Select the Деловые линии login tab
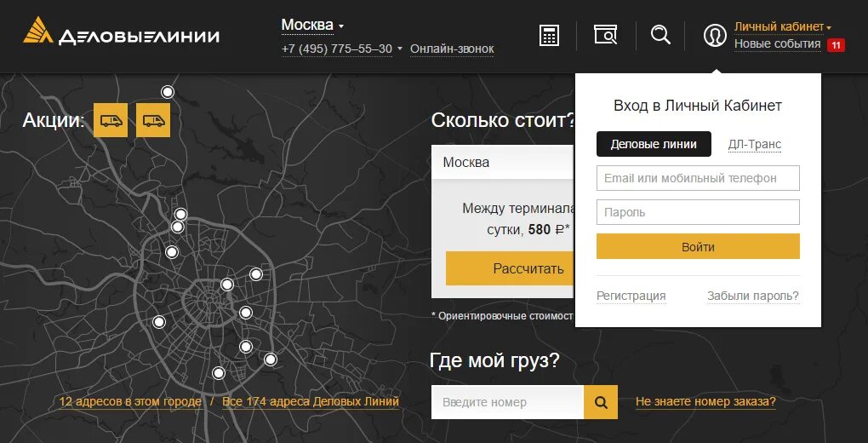This screenshot has width=868, height=443. coord(654,144)
